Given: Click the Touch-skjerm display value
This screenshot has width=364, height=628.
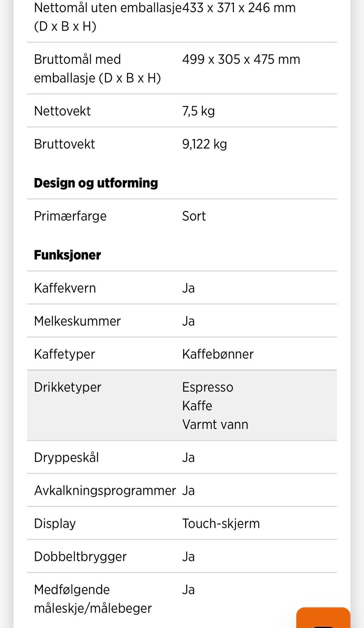Looking at the screenshot, I should click(x=221, y=524).
